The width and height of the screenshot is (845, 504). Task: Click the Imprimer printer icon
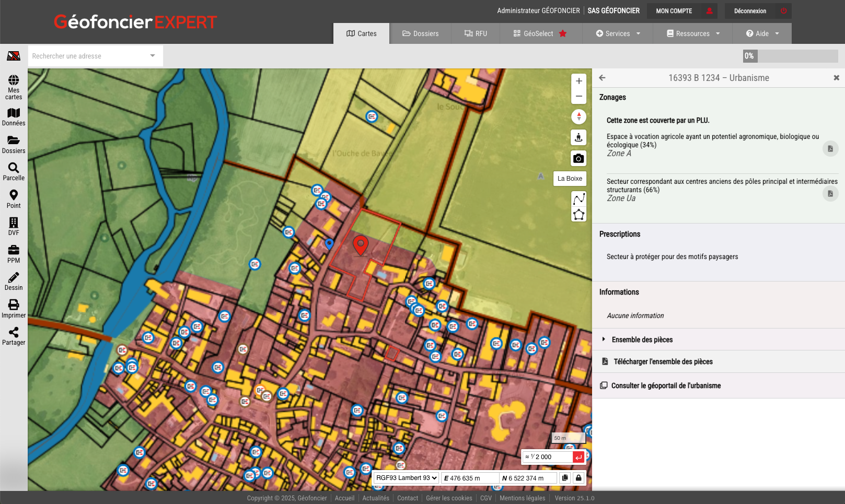click(14, 305)
